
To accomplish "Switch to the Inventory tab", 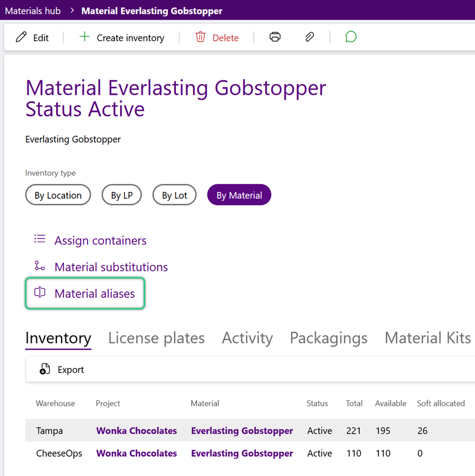I will 58,338.
